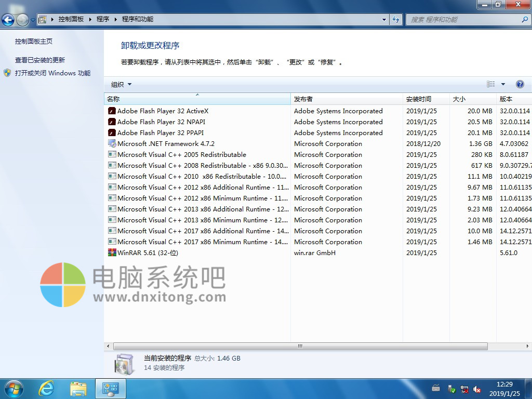Click the 280 KB size cell

[482, 155]
